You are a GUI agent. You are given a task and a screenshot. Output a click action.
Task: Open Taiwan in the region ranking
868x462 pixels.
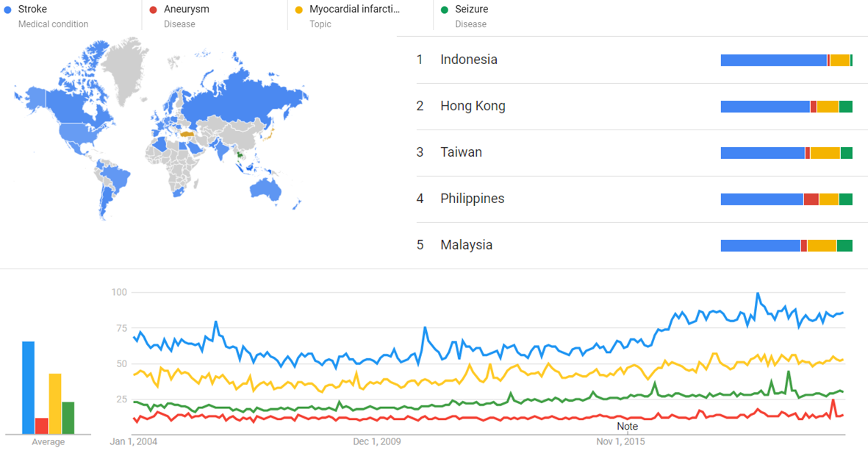(x=461, y=152)
